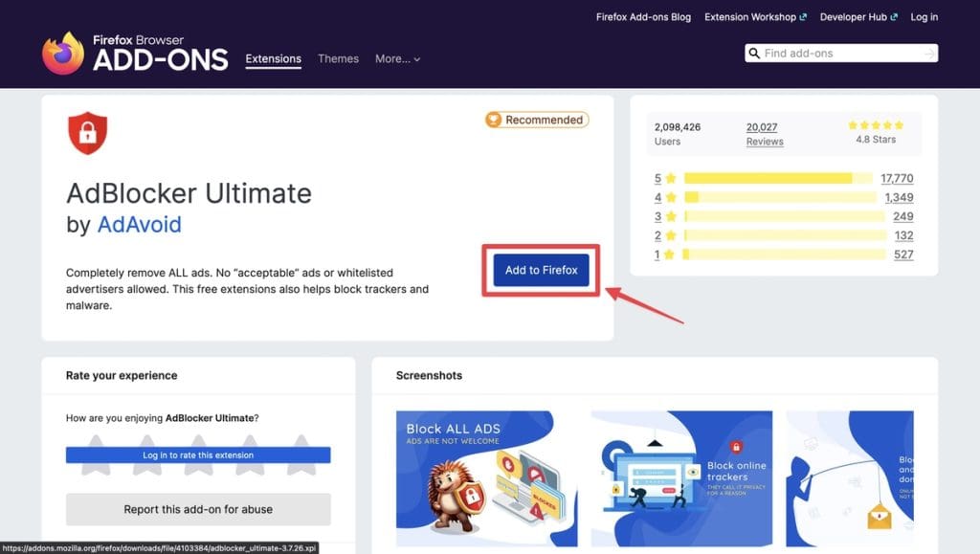Open the 249 three-star reviews count
This screenshot has height=554, width=980.
(903, 216)
